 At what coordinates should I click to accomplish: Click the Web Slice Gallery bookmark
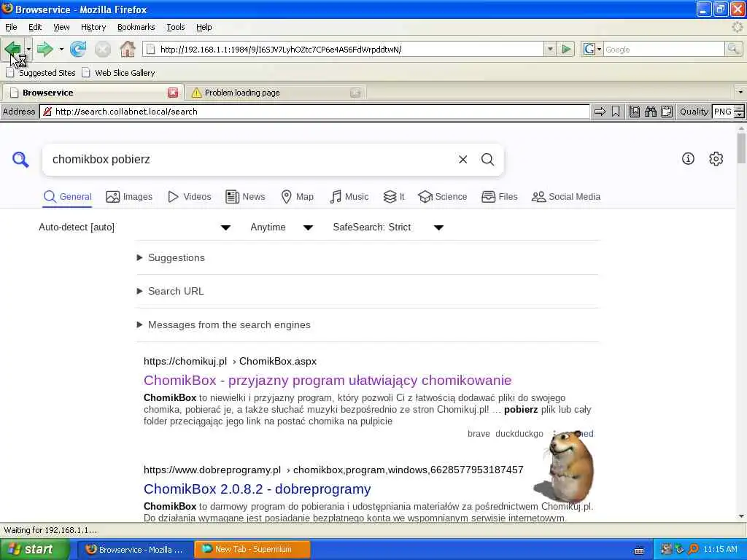pos(119,73)
